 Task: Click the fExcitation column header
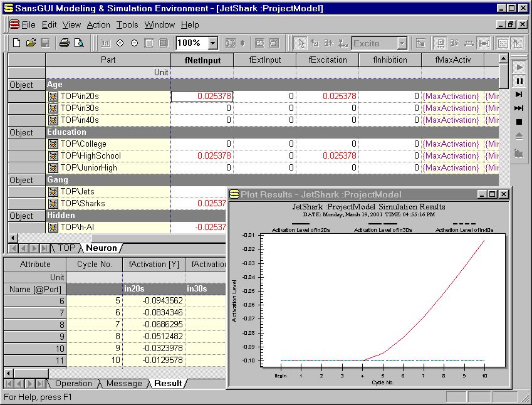(x=327, y=60)
